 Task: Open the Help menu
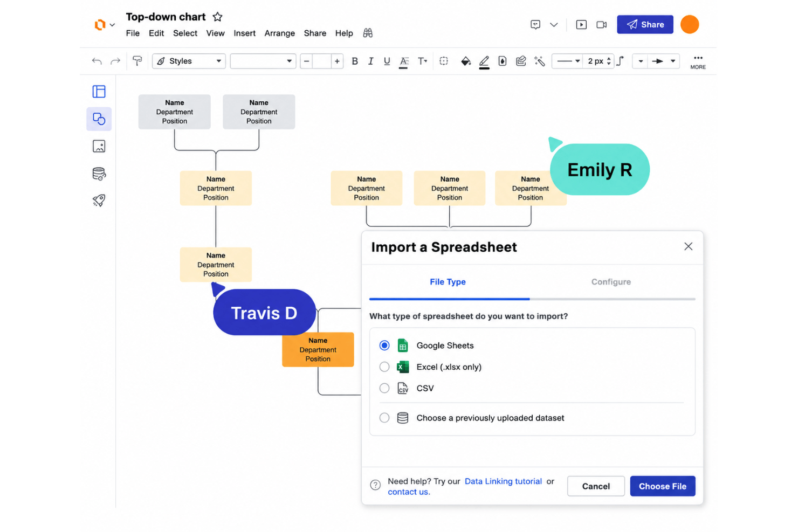pyautogui.click(x=344, y=33)
